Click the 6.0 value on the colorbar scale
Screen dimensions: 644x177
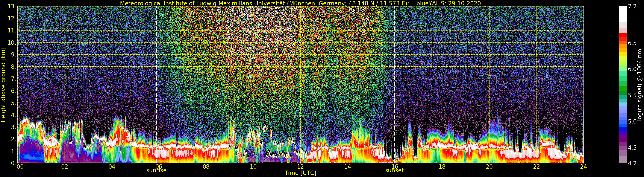click(x=632, y=69)
